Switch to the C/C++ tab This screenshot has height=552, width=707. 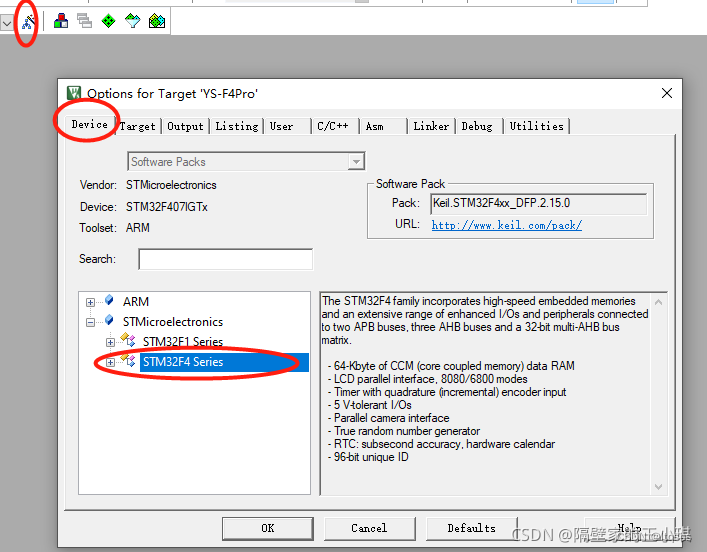pos(333,126)
